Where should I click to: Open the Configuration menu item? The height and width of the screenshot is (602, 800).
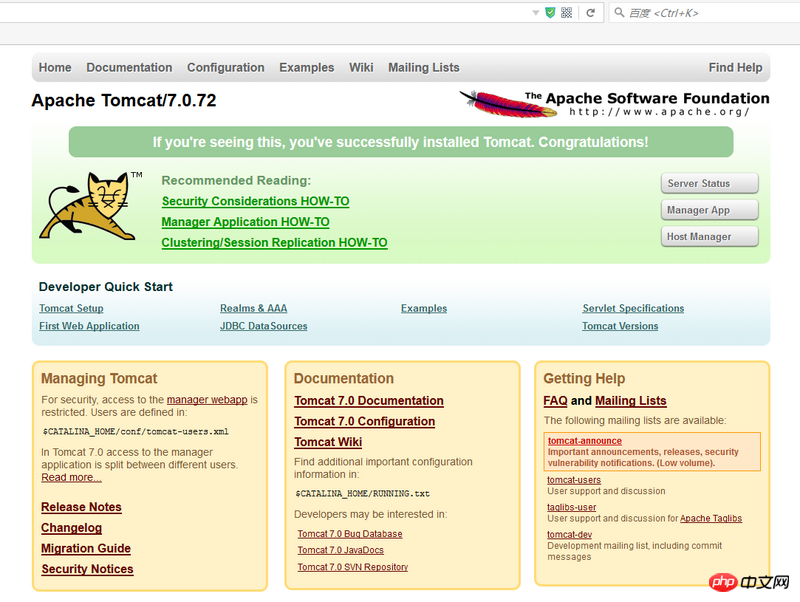(x=226, y=67)
